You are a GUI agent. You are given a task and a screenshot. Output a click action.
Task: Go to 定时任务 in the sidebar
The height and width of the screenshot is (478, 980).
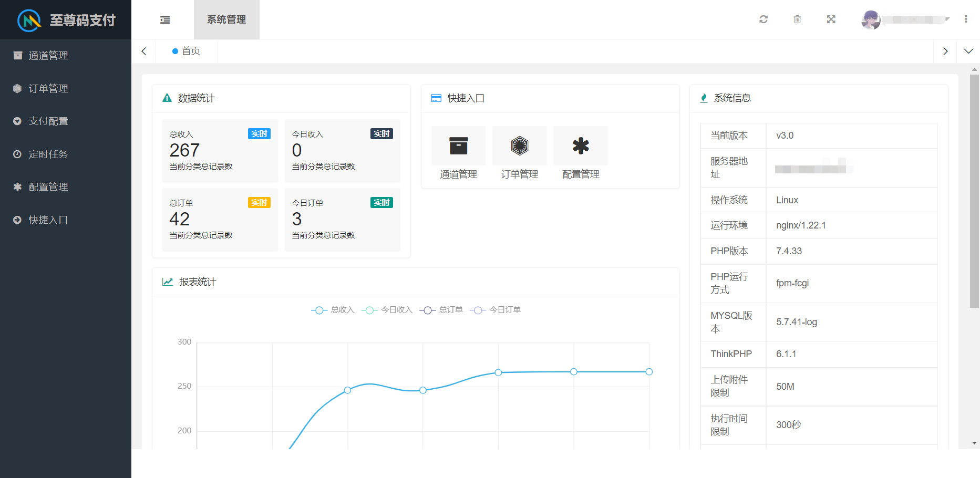click(x=48, y=154)
